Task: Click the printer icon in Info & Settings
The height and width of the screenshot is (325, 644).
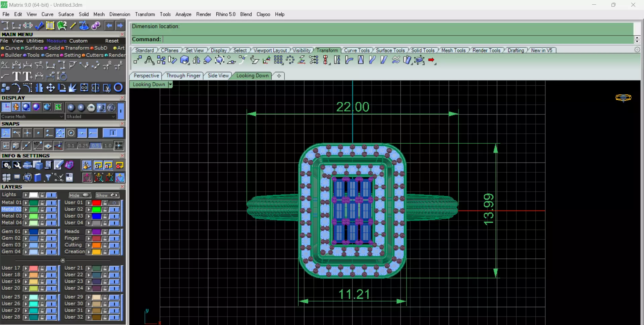Action: tap(28, 165)
